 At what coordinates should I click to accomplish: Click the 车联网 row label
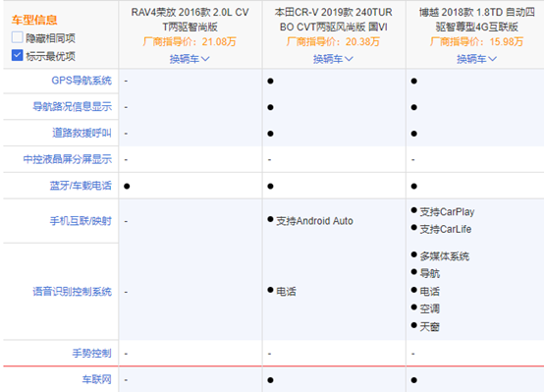[97, 379]
